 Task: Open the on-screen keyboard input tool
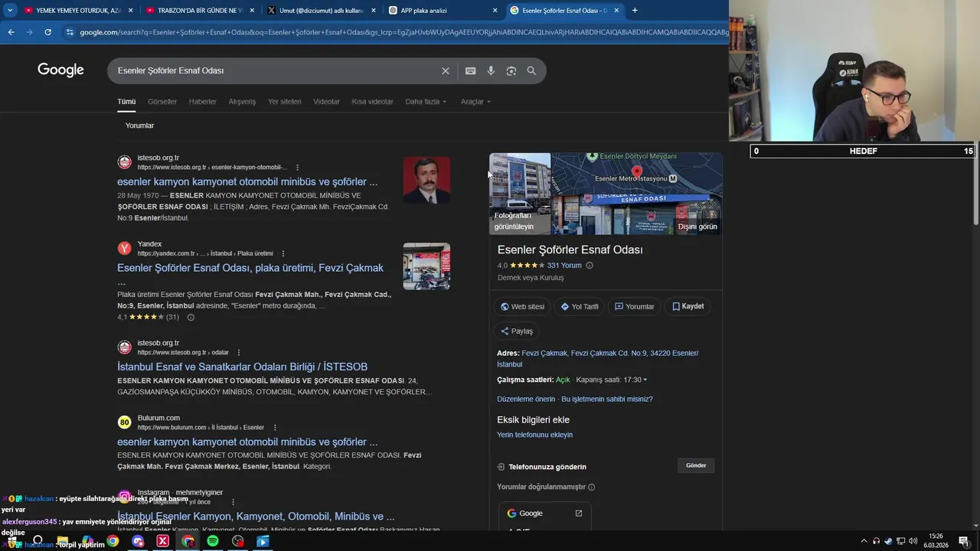[x=471, y=71]
